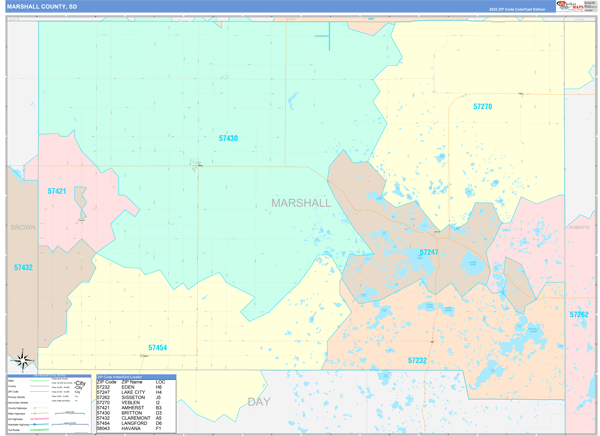The height and width of the screenshot is (436, 600).
Task: Click the BROWN county label
Action: tap(22, 228)
